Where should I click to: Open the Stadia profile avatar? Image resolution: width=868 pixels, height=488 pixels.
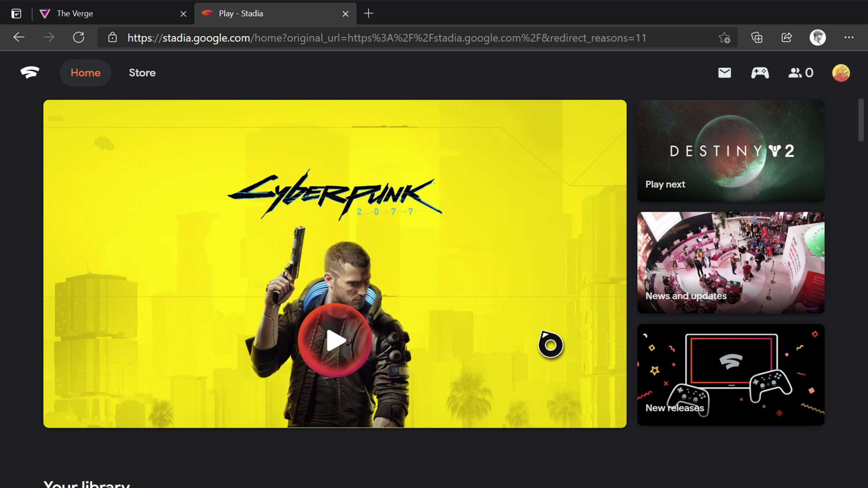[x=841, y=73]
